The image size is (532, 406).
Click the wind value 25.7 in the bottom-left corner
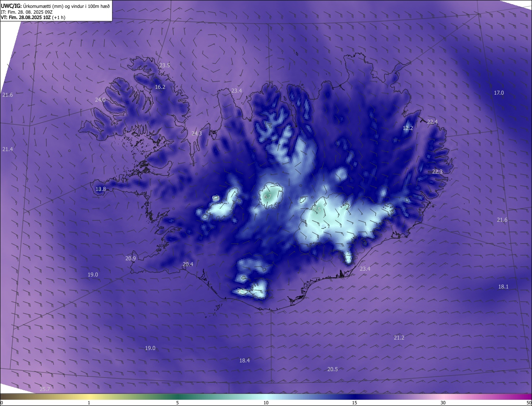(45, 389)
